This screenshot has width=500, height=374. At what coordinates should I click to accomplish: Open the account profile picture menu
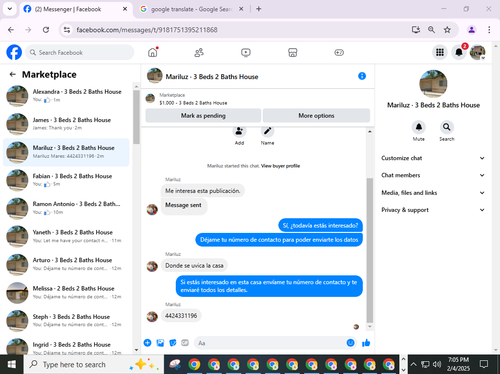478,52
